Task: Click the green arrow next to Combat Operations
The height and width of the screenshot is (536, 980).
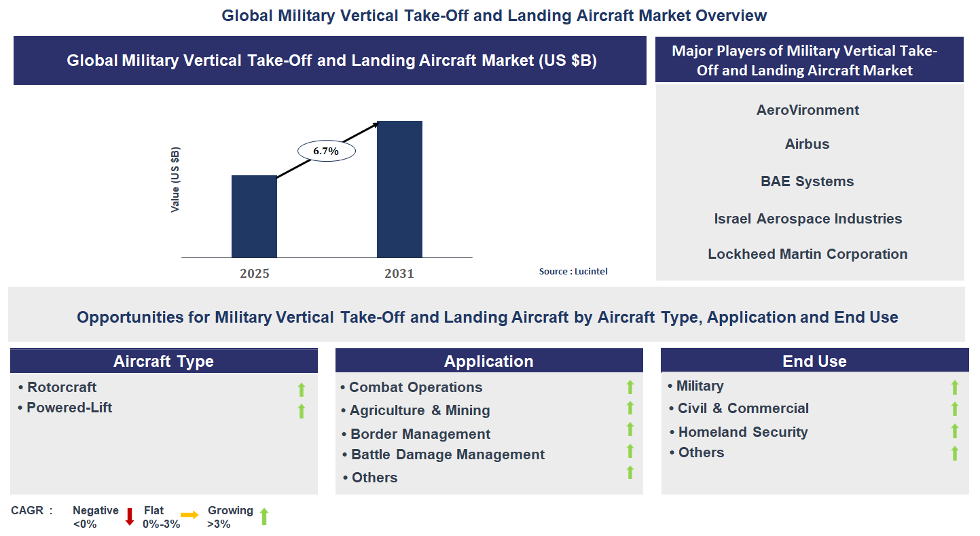Action: click(x=630, y=387)
